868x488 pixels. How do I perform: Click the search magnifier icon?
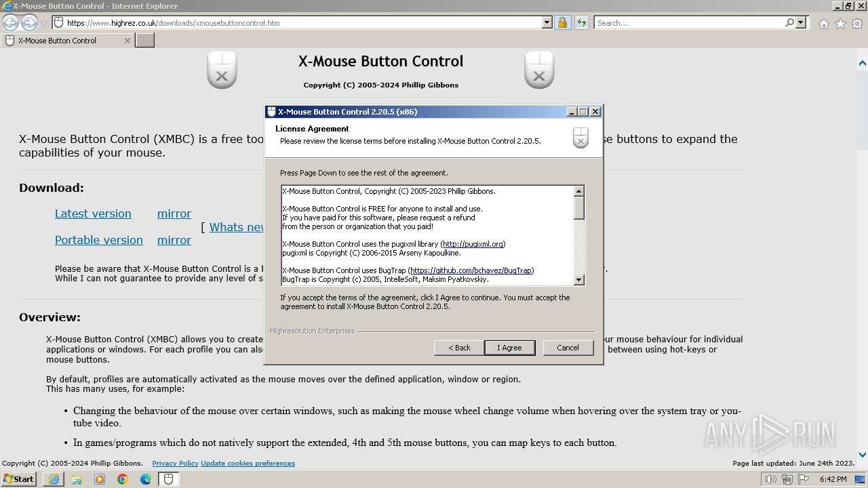pyautogui.click(x=789, y=22)
